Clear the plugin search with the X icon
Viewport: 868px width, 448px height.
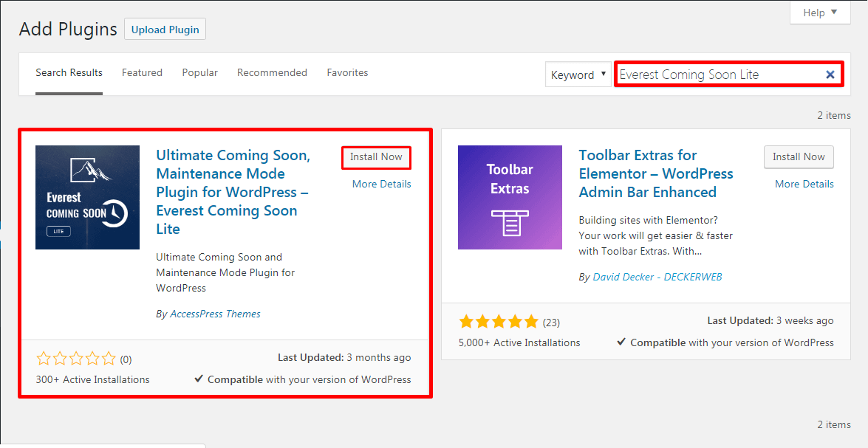click(x=830, y=75)
